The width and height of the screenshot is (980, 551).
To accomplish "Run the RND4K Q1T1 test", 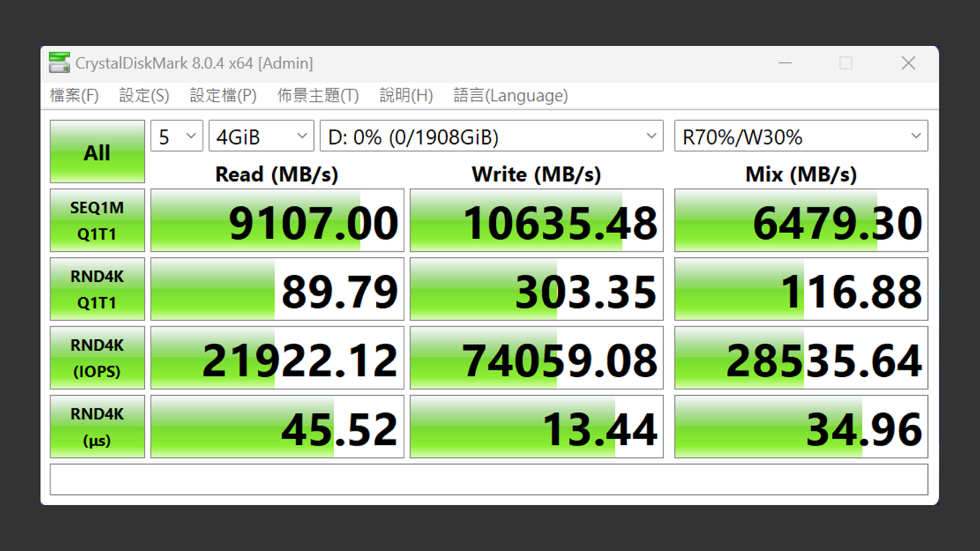I will point(97,289).
